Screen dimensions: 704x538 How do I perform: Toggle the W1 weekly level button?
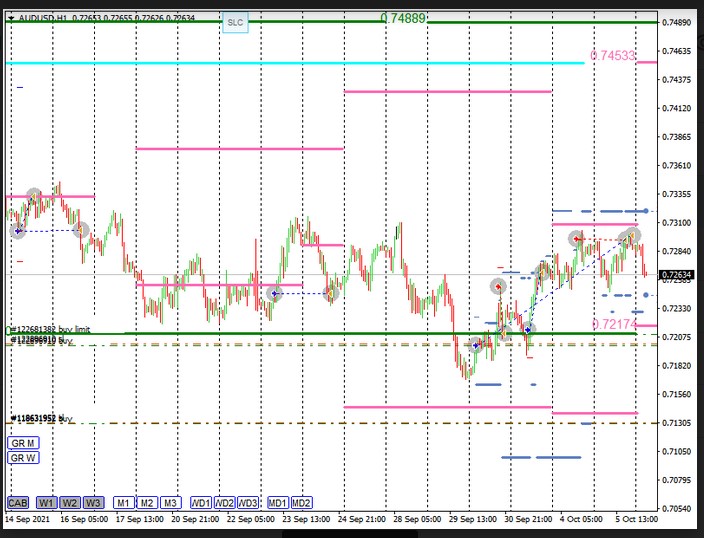[46, 502]
